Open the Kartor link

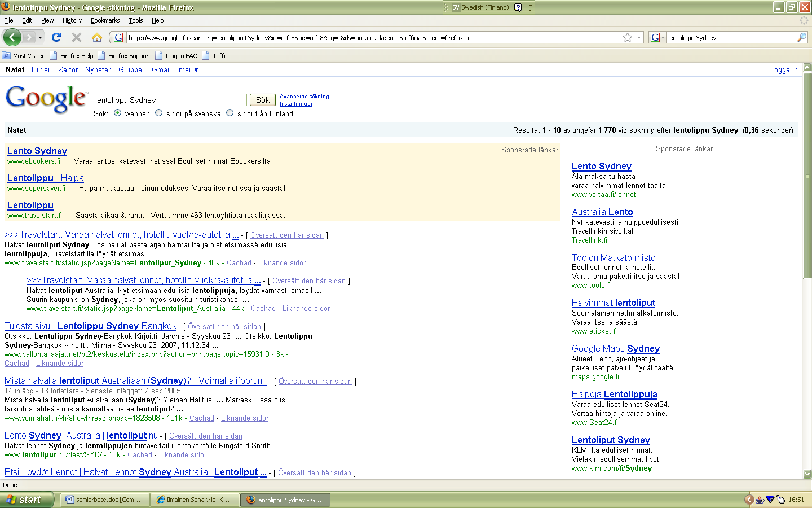[68, 70]
